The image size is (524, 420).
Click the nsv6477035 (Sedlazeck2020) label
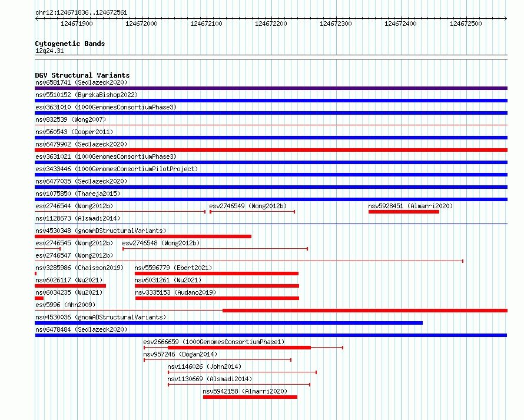(81, 181)
